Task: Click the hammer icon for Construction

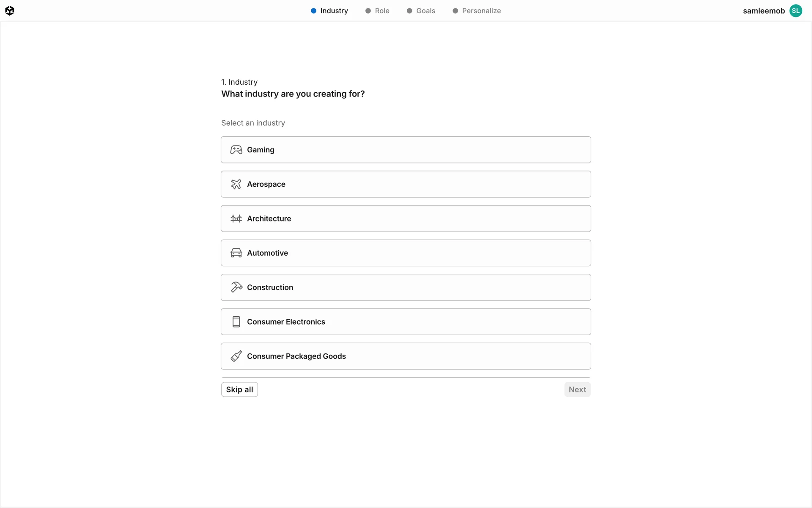Action: tap(236, 287)
